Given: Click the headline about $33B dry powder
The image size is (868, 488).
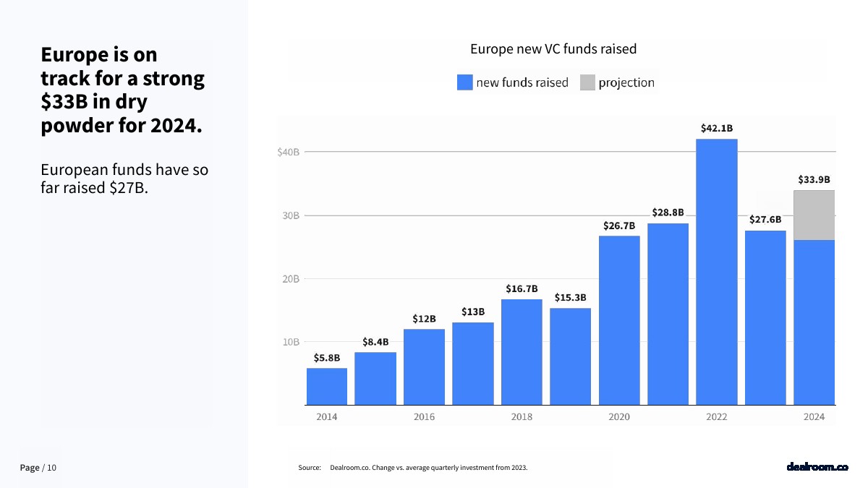Looking at the screenshot, I should pos(122,90).
